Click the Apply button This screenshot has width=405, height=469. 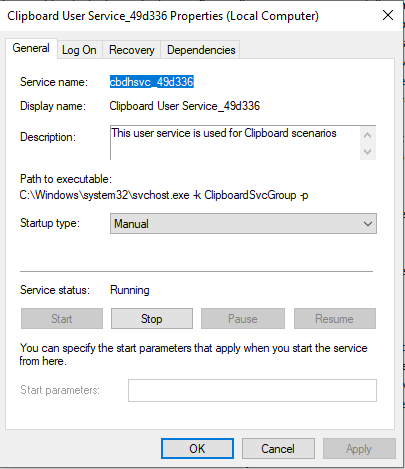(359, 448)
